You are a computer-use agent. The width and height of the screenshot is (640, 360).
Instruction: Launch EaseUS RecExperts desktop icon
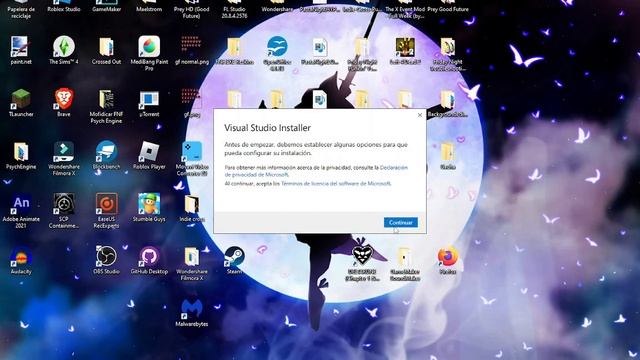pos(107,204)
